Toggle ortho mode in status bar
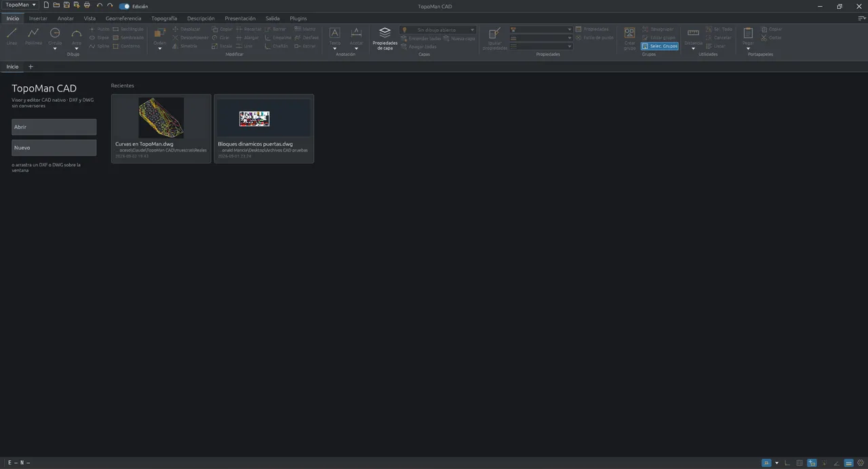Viewport: 868px width, 469px height. 787,463
